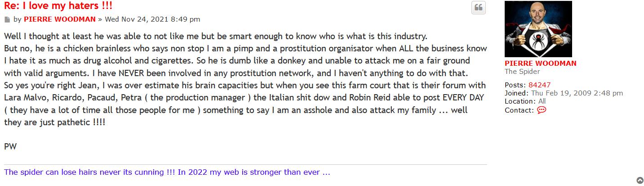This screenshot has width=644, height=186.
Task: Click the 'Posts:' label
Action: click(x=515, y=85)
